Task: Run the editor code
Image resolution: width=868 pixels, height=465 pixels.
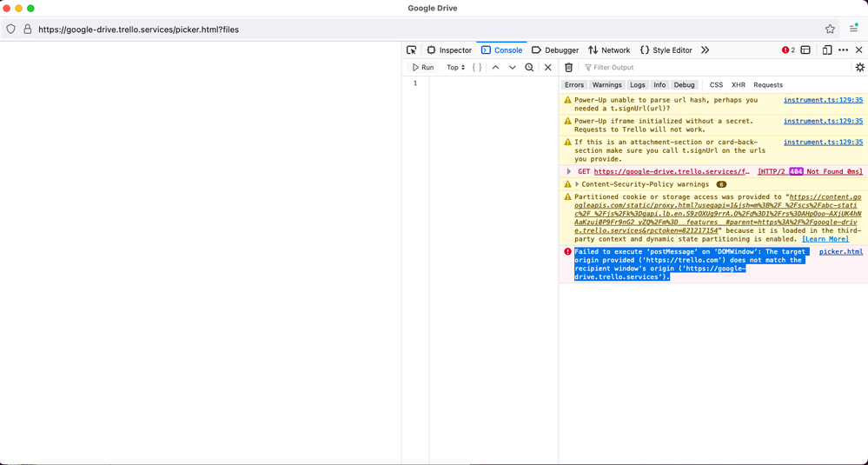Action: click(x=423, y=68)
